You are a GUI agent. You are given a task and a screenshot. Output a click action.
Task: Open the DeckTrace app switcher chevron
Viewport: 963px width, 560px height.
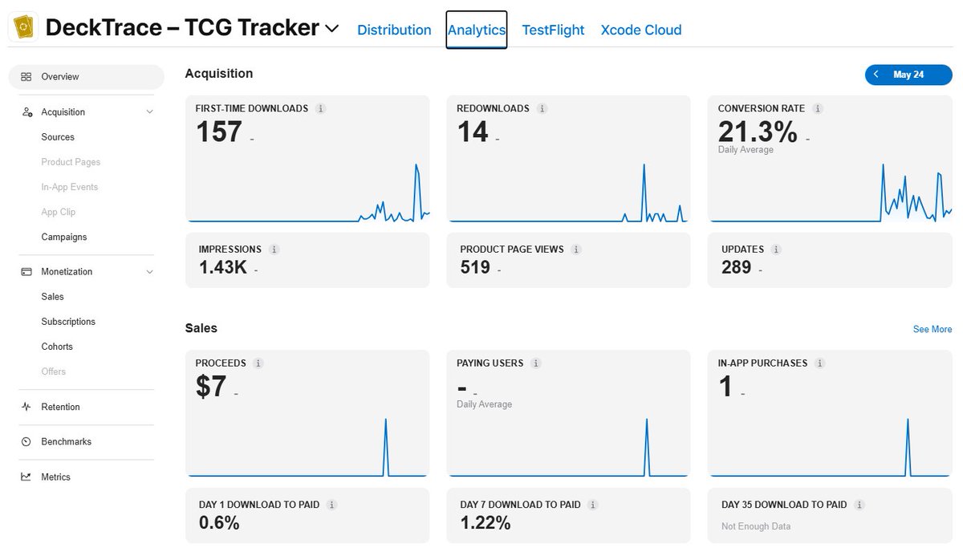(331, 29)
